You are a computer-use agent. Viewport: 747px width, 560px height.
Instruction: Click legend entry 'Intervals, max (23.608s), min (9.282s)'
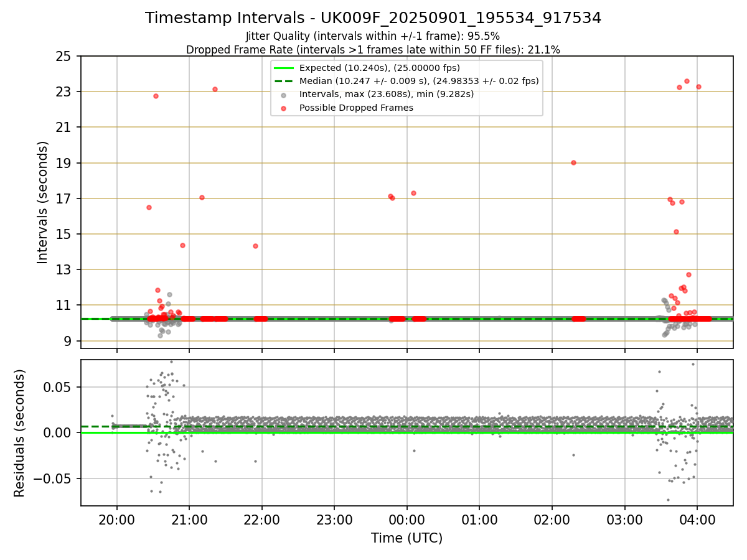coord(387,94)
